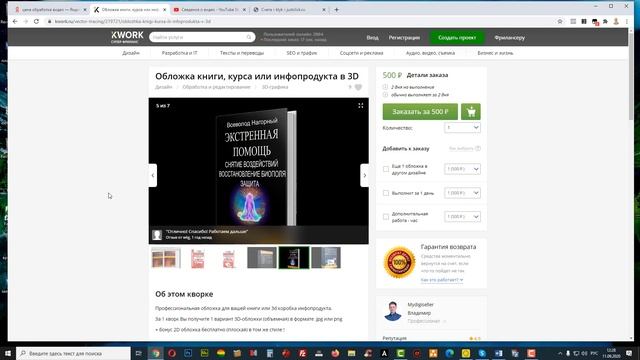Select the fourth grey book thumbnail
The height and width of the screenshot is (360, 640).
pos(262,258)
